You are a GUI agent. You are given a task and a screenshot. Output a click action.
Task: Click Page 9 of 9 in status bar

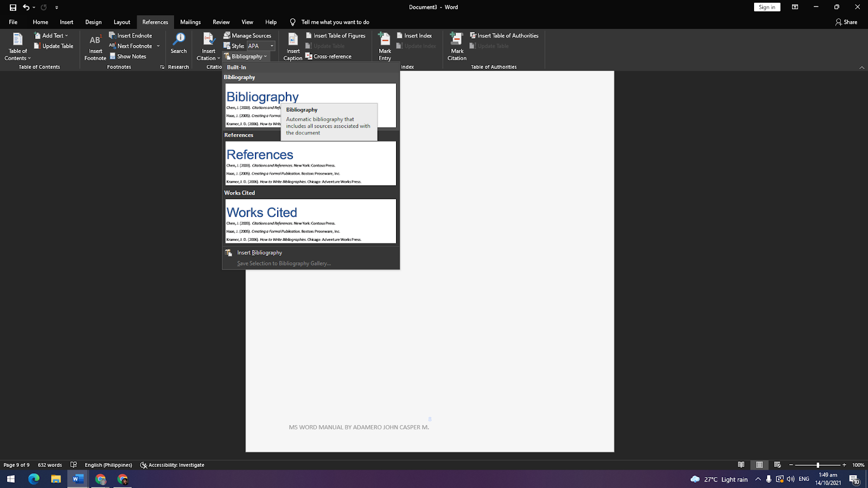coord(16,465)
